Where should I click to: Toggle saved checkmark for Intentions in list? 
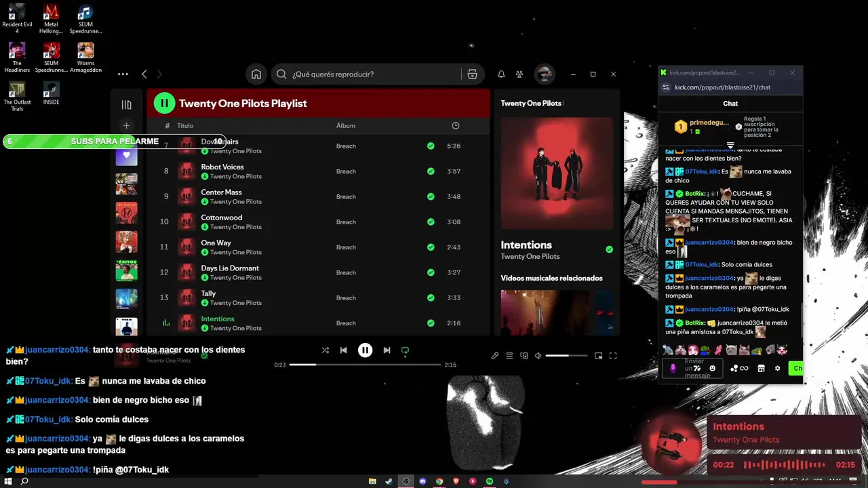coord(431,323)
